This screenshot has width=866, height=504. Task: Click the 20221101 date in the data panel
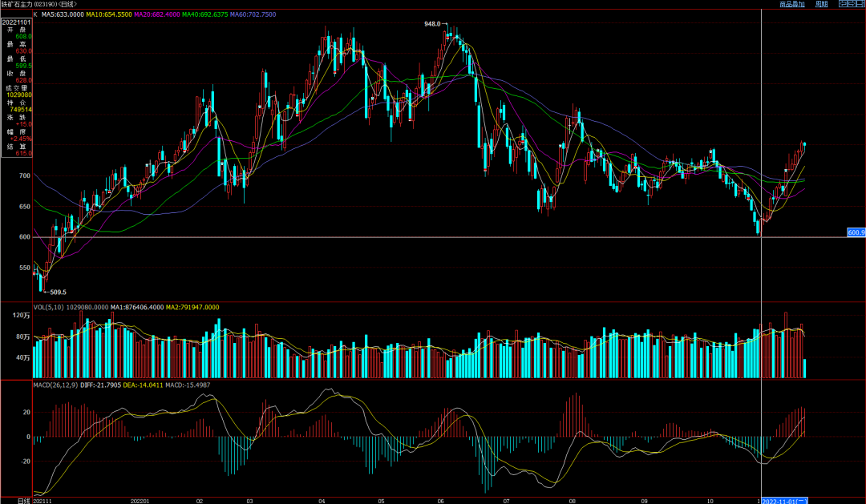click(18, 22)
